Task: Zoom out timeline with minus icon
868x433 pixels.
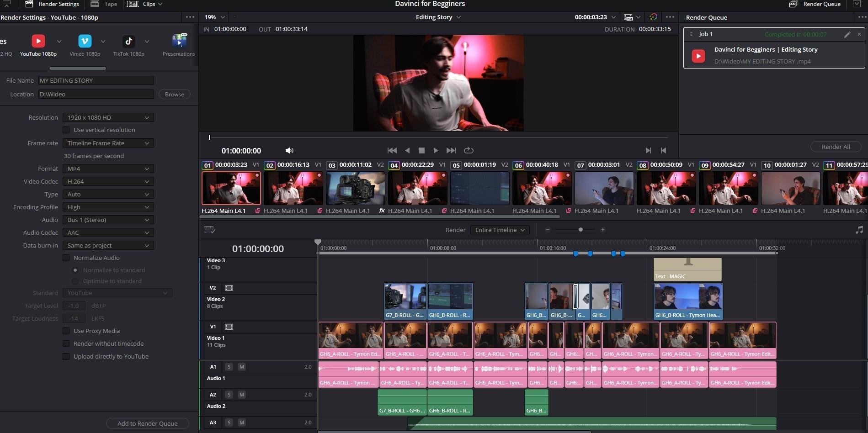Action: (x=548, y=230)
